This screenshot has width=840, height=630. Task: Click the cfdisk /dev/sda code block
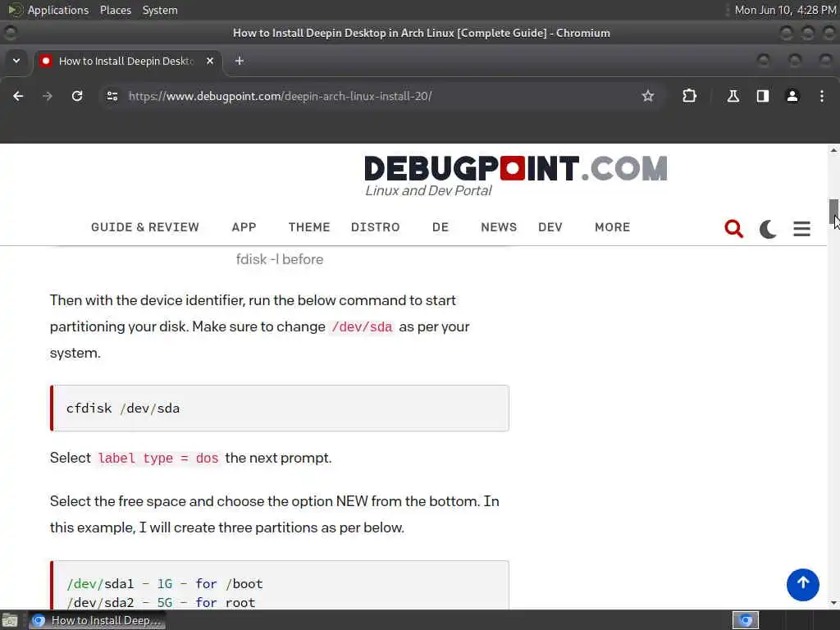[280, 409]
